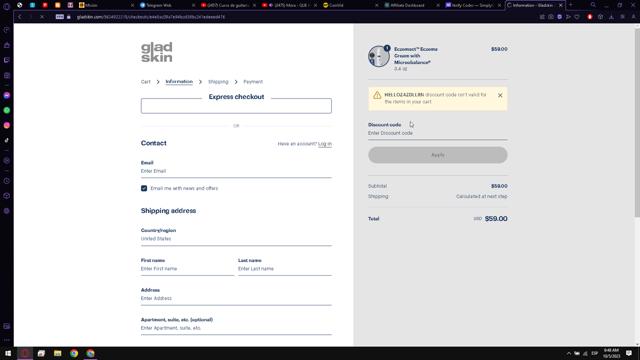This screenshot has height=360, width=640.
Task: Open a new tab with the plus button
Action: (571, 5)
